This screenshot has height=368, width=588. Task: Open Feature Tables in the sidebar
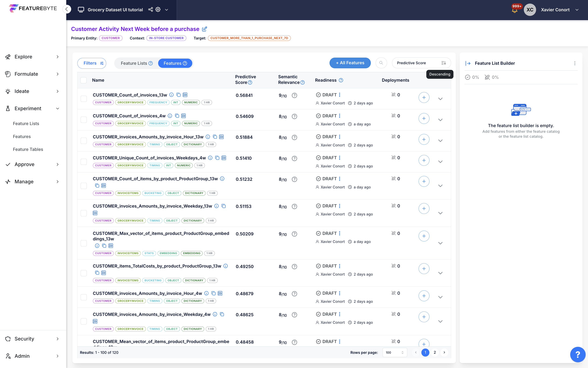[28, 149]
